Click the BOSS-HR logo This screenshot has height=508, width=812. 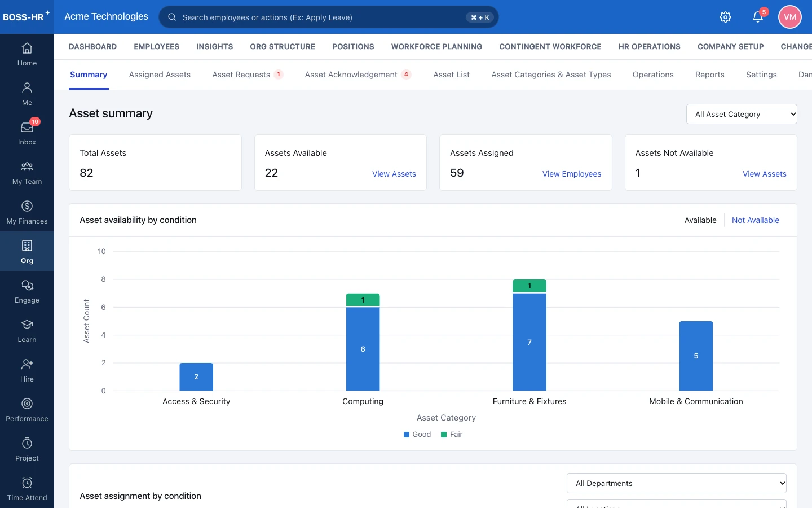pyautogui.click(x=26, y=16)
